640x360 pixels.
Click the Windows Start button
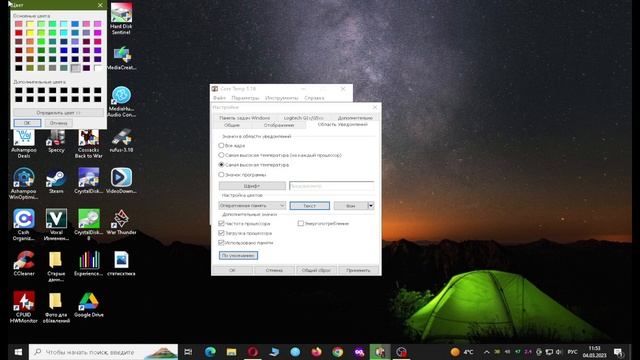coord(18,352)
